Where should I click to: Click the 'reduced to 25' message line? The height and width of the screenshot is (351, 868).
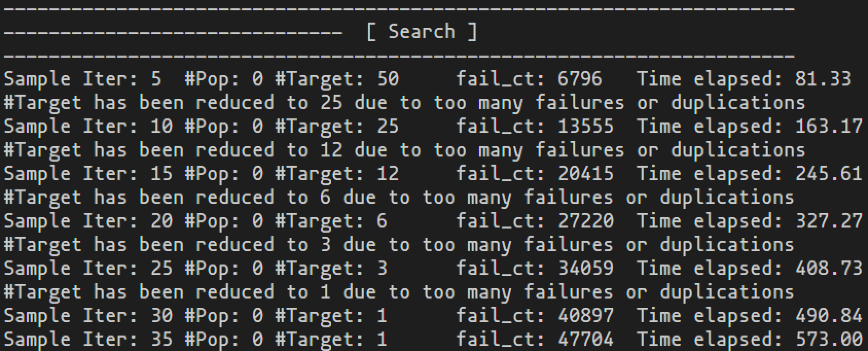click(404, 102)
